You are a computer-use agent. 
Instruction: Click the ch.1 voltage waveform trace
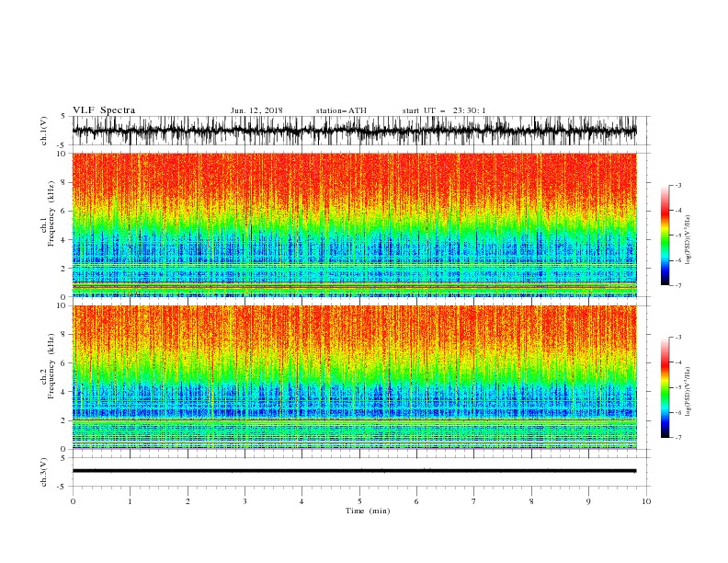click(354, 131)
